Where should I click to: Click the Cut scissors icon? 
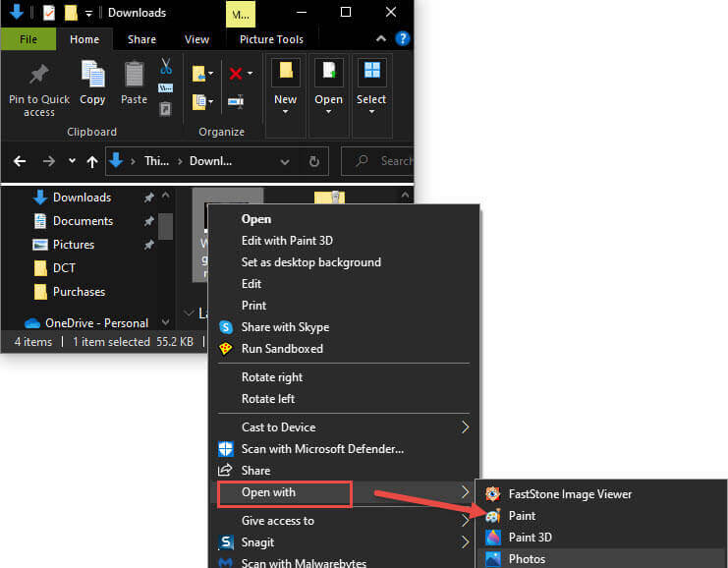tap(166, 67)
